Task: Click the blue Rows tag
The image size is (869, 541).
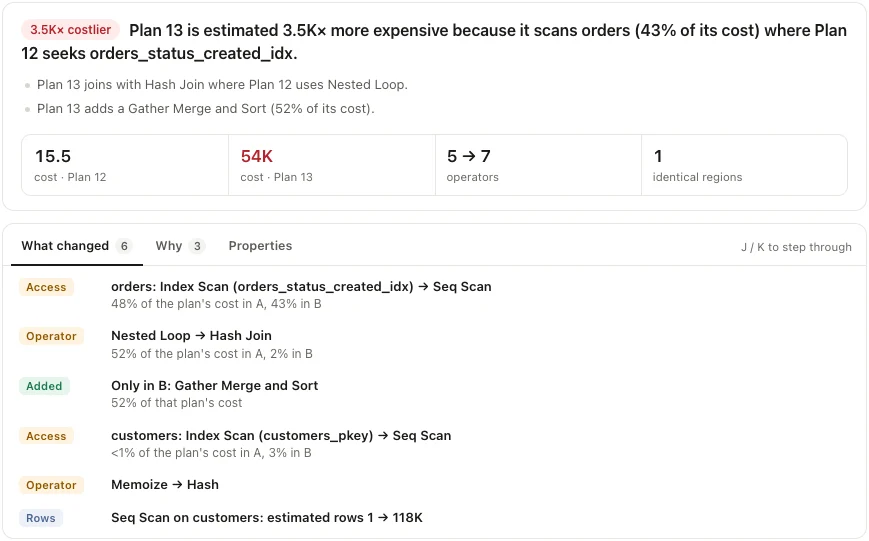Action: point(40,518)
